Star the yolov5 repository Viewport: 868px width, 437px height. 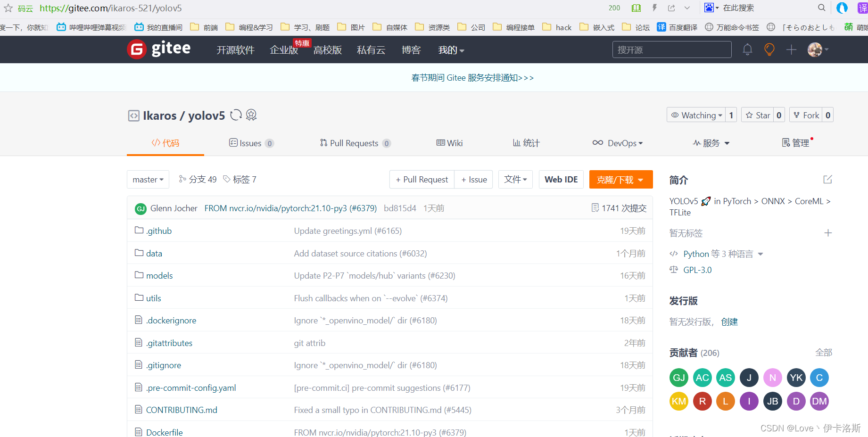click(x=758, y=115)
